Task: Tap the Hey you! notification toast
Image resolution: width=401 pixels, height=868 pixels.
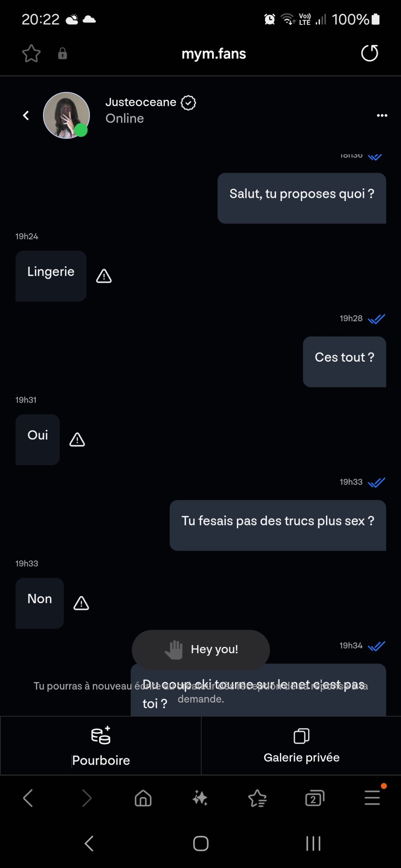Action: coord(200,649)
